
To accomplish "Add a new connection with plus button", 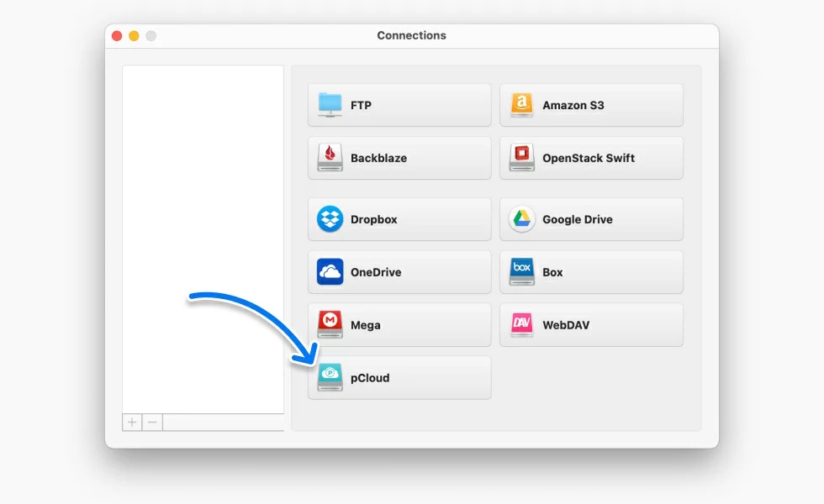I will coord(132,422).
